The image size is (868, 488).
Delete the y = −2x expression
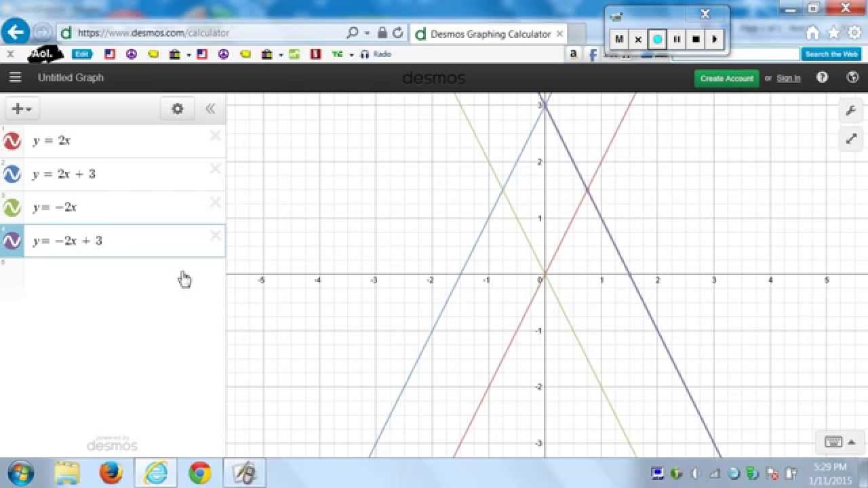point(215,202)
